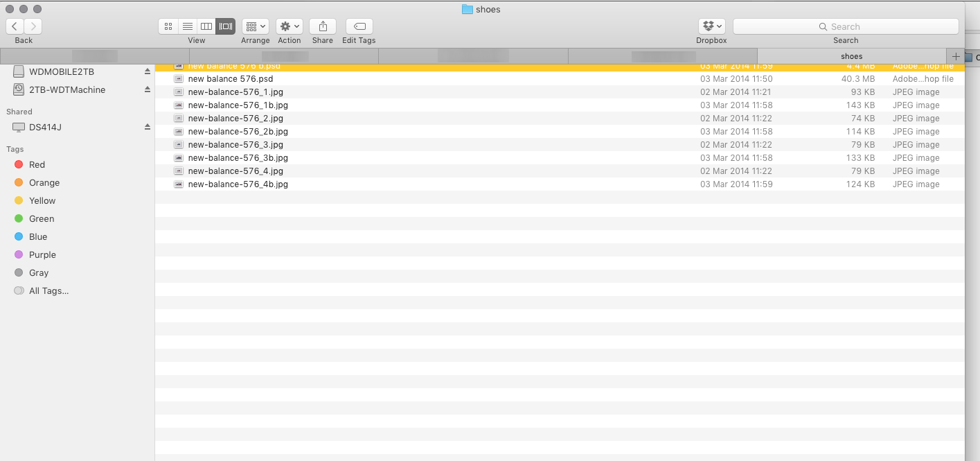
Task: Show All Tags in sidebar
Action: tap(48, 290)
